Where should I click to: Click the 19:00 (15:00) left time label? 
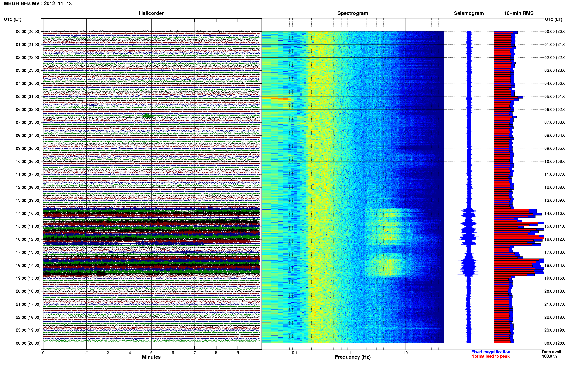tap(28, 278)
